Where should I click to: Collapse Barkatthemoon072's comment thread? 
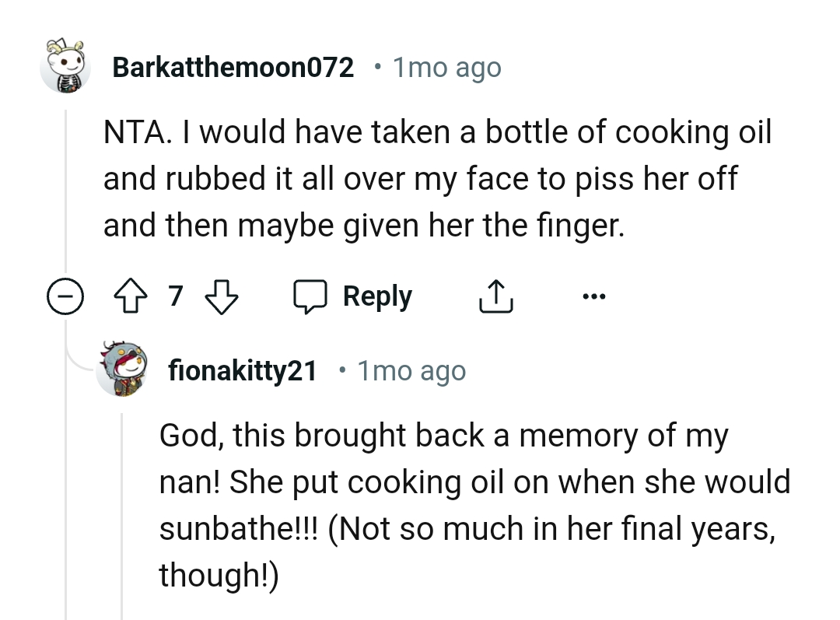click(x=66, y=296)
